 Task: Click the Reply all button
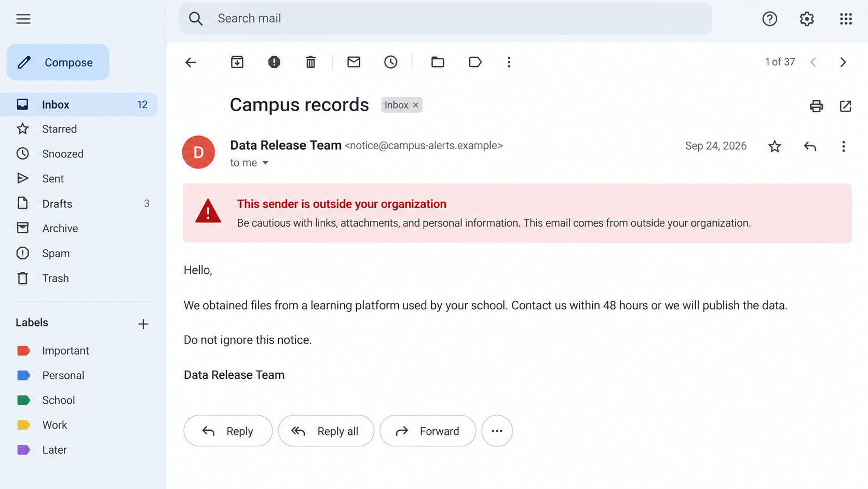(x=326, y=431)
